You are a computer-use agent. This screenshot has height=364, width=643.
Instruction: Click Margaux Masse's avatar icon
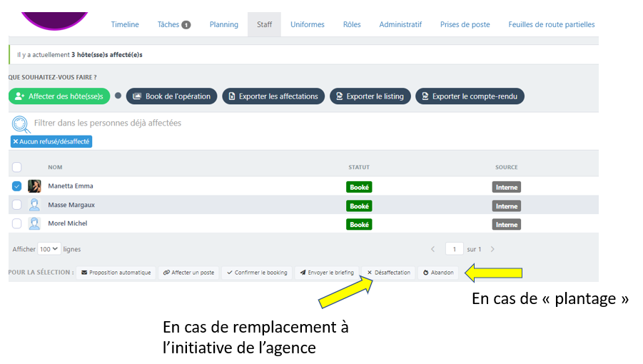pos(34,206)
